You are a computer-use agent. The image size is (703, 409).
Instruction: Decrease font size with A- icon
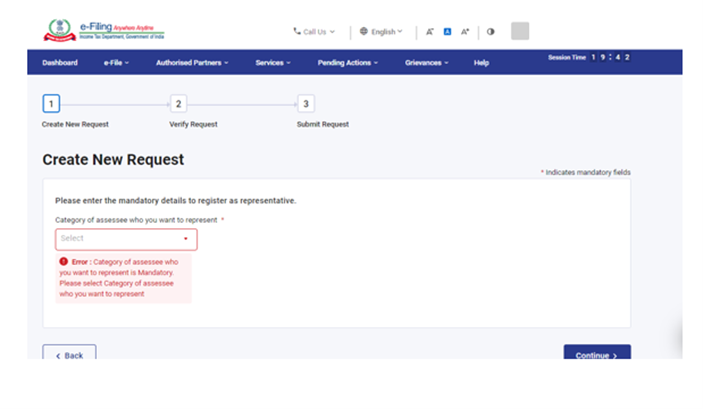[429, 32]
